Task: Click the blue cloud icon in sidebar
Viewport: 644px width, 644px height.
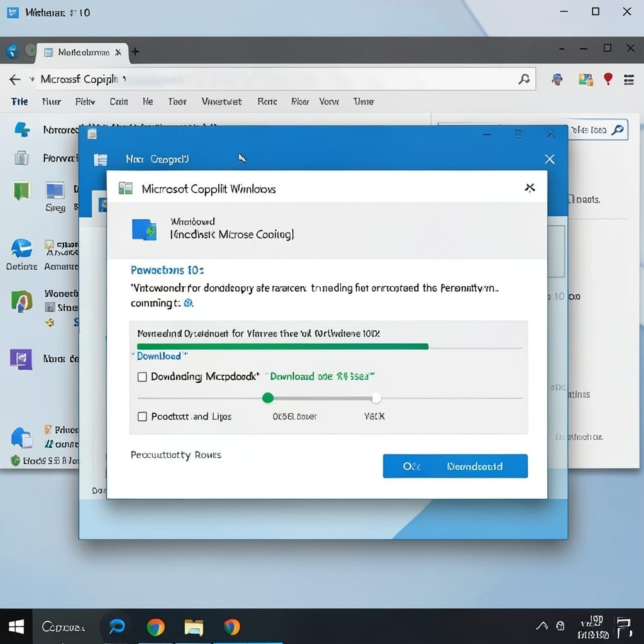Action: click(x=22, y=437)
